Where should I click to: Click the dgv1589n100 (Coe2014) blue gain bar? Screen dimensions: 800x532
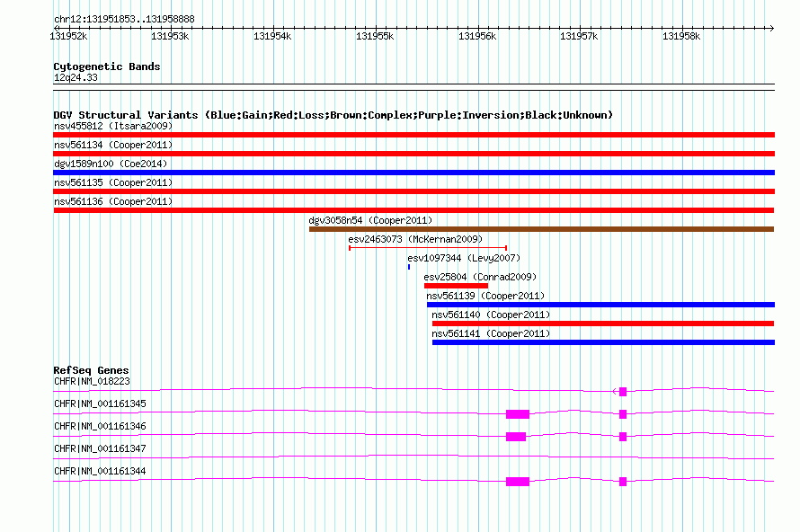pyautogui.click(x=413, y=173)
